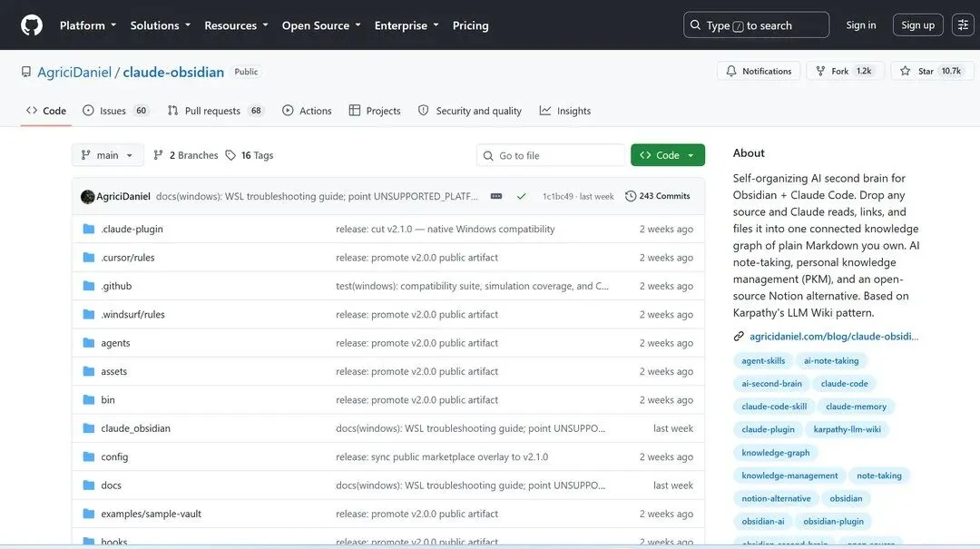The height and width of the screenshot is (549, 980).
Task: Open the .cursor/rules folder
Action: point(128,258)
